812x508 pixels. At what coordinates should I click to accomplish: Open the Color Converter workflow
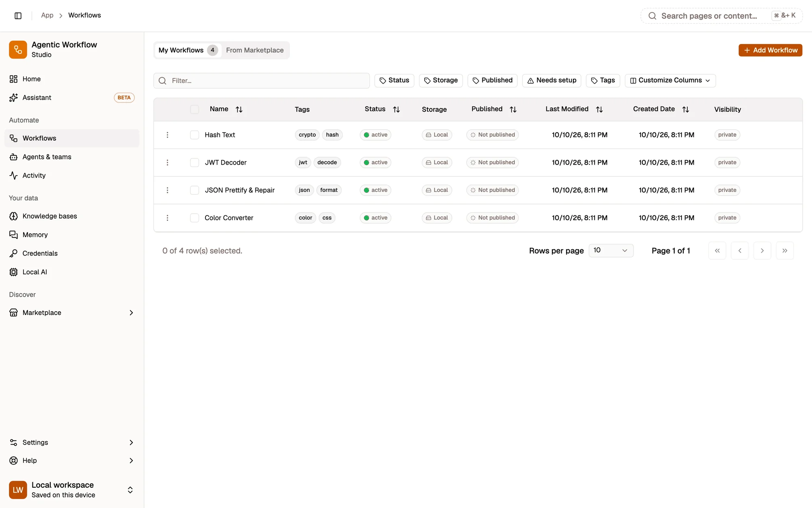point(229,218)
